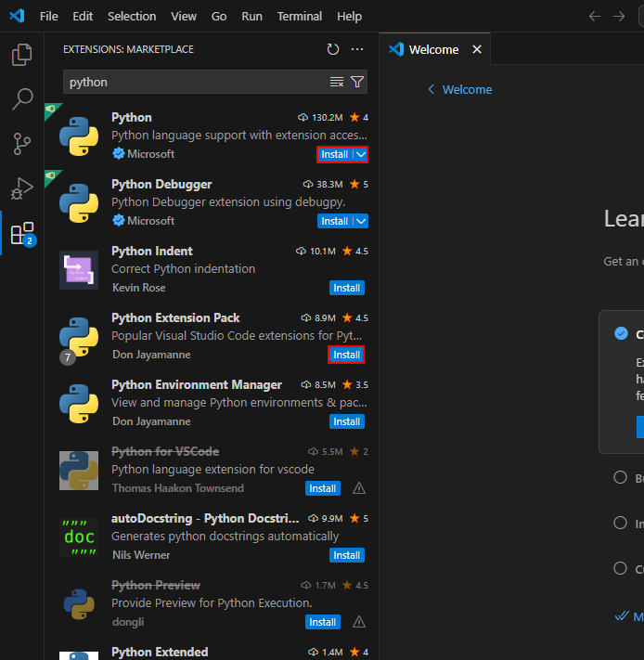Click deprecation warning icon for Python for VSCode
Screen dimensions: 644x660
pos(359,488)
